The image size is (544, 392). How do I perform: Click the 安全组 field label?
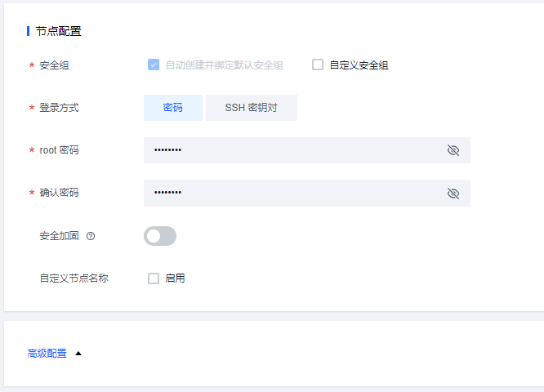coord(55,65)
